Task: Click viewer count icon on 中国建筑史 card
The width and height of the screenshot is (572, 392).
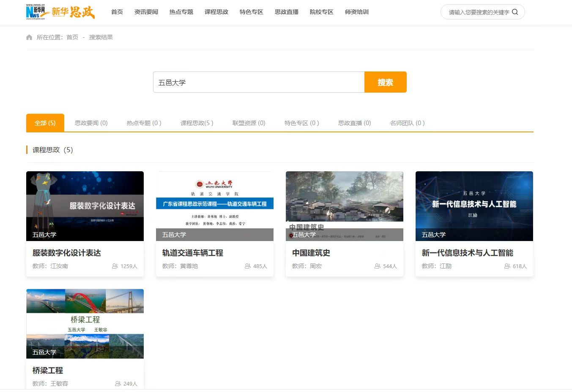Action: point(378,266)
